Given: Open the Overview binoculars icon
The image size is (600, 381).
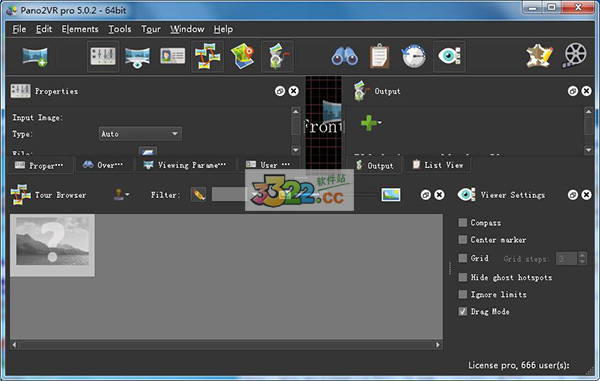Looking at the screenshot, I should click(344, 57).
